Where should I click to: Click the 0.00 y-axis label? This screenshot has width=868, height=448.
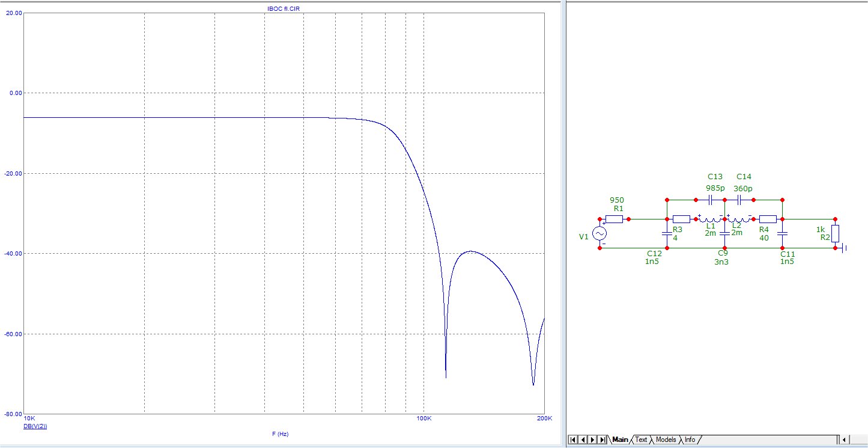(x=16, y=93)
